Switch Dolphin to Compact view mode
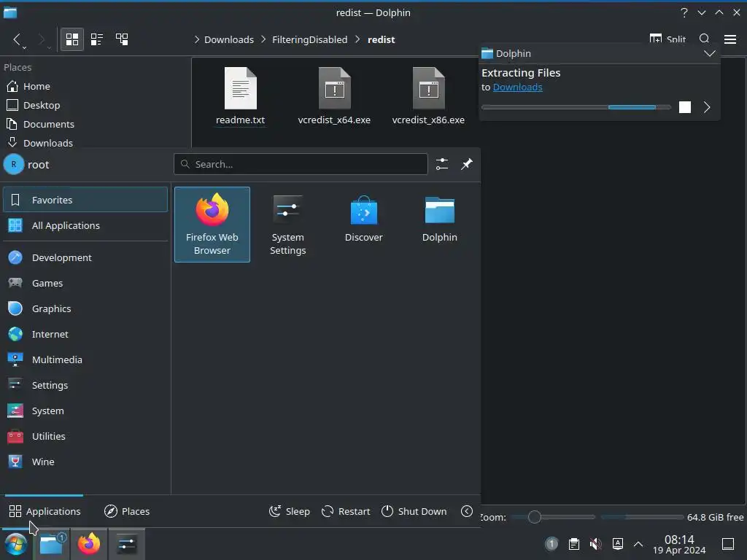 pyautogui.click(x=97, y=39)
